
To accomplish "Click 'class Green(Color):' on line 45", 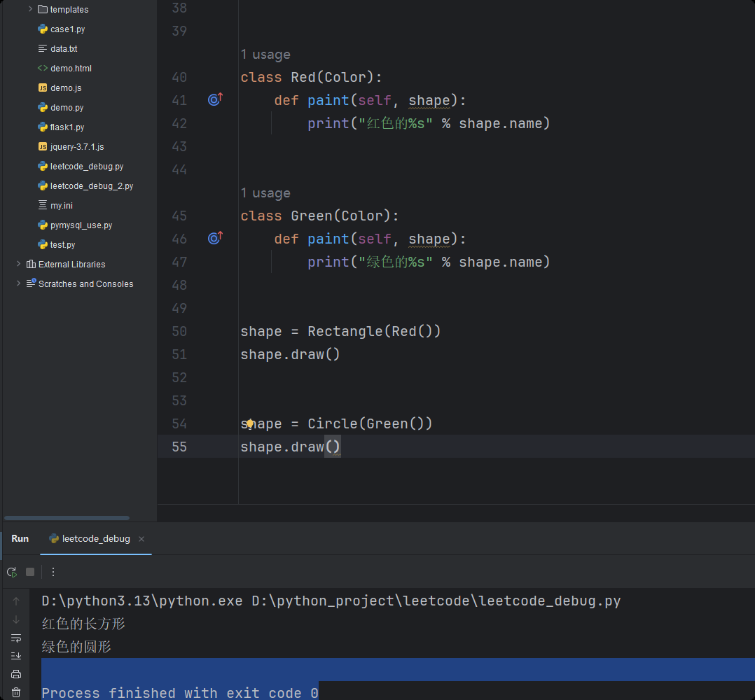I will click(319, 216).
